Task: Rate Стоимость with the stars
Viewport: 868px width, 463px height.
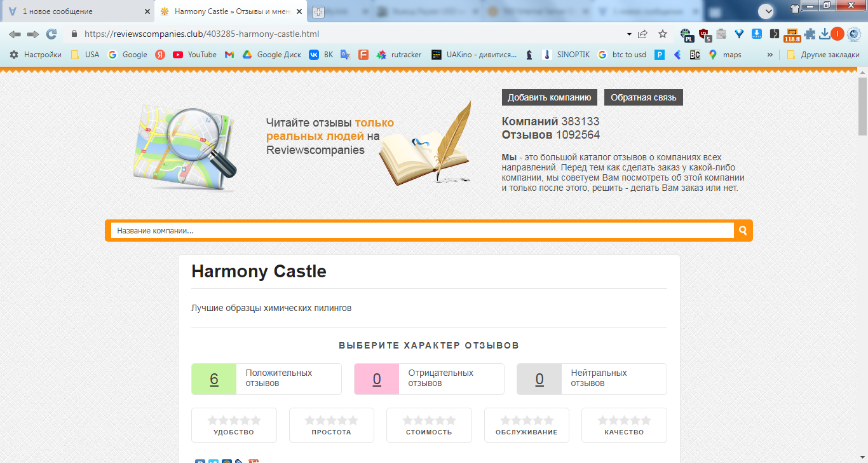Action: click(x=429, y=420)
